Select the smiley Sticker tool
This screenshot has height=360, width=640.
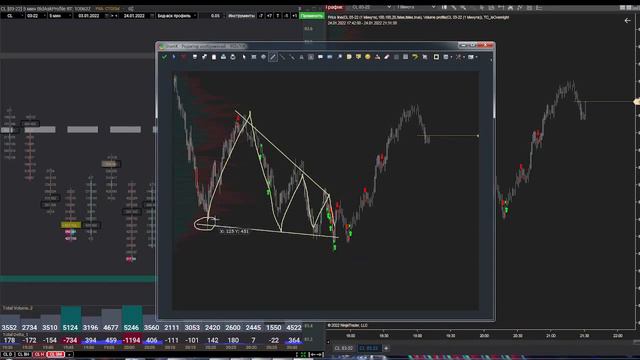(368, 57)
